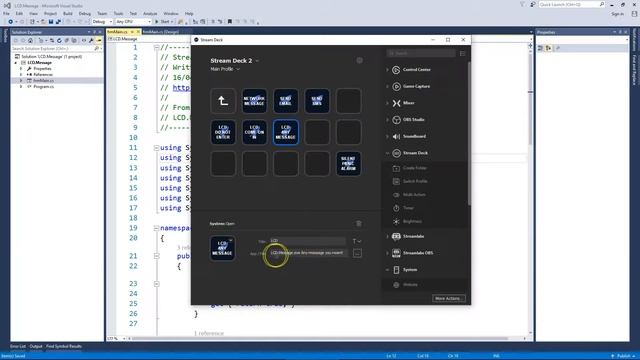
Task: Open the Project menu in Visual Studio
Action: [x=51, y=13]
